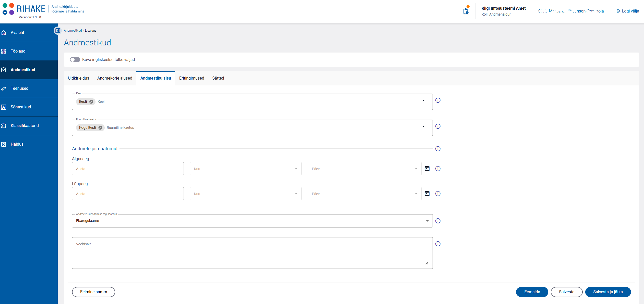Focus the Veebisait text area
Screen dimensions: 644x304
[252, 253]
